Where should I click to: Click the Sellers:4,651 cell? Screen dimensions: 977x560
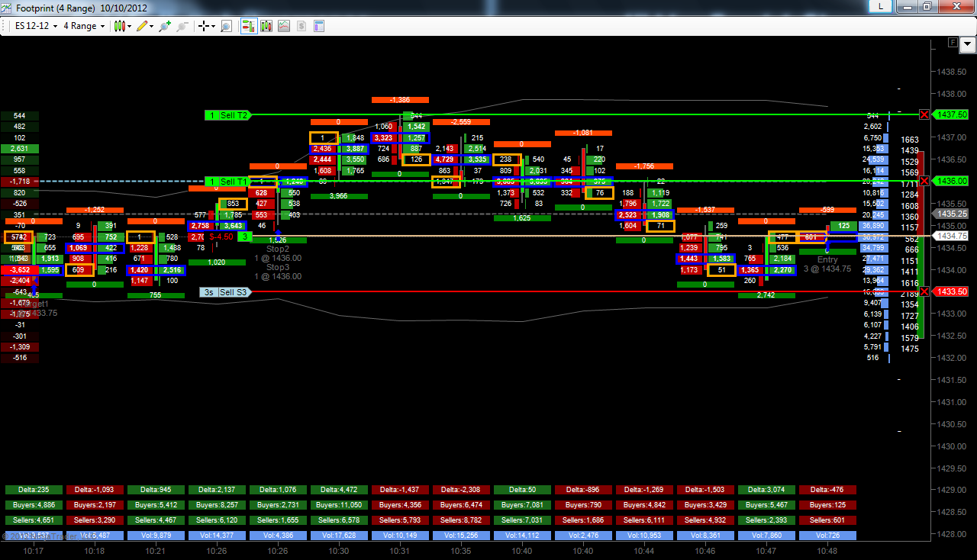coord(34,520)
